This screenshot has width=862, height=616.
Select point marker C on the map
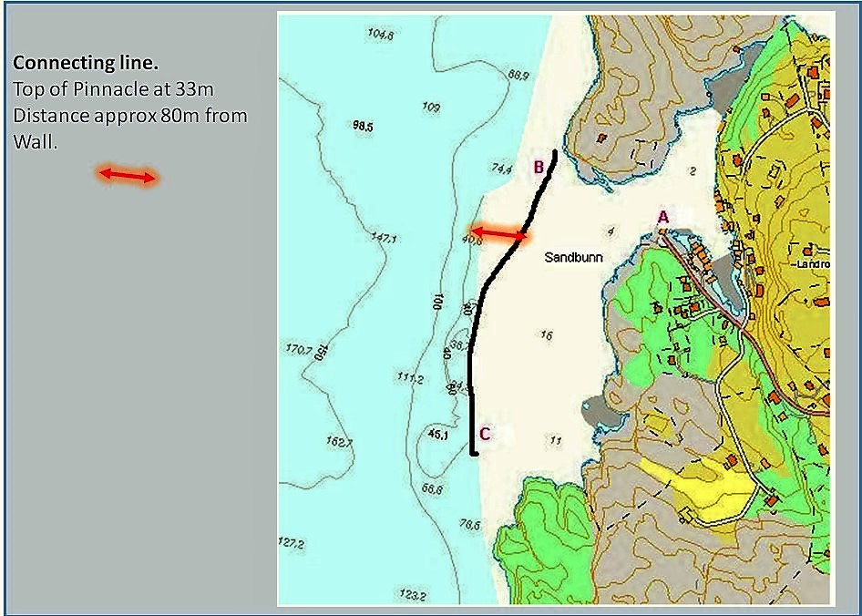485,434
